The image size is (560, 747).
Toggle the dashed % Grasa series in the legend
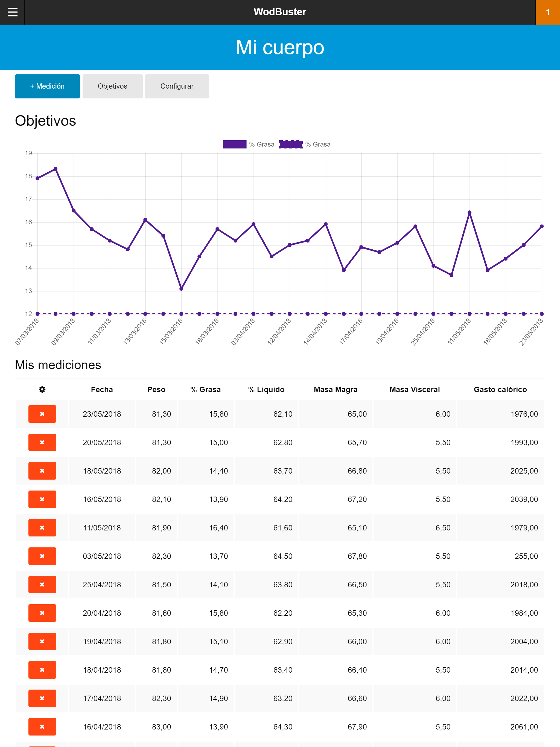point(318,144)
